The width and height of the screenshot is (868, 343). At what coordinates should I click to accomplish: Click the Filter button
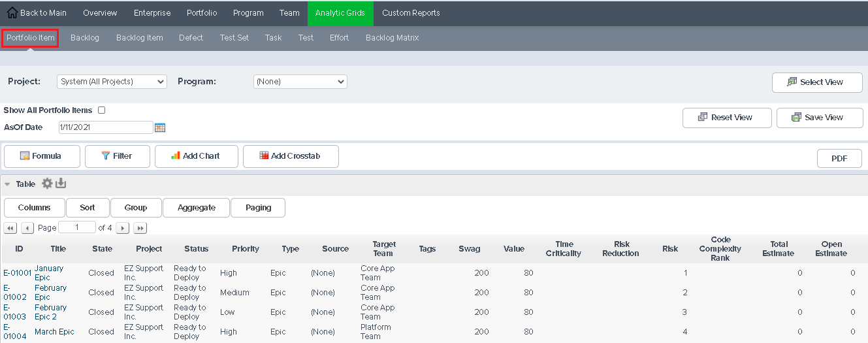click(118, 156)
